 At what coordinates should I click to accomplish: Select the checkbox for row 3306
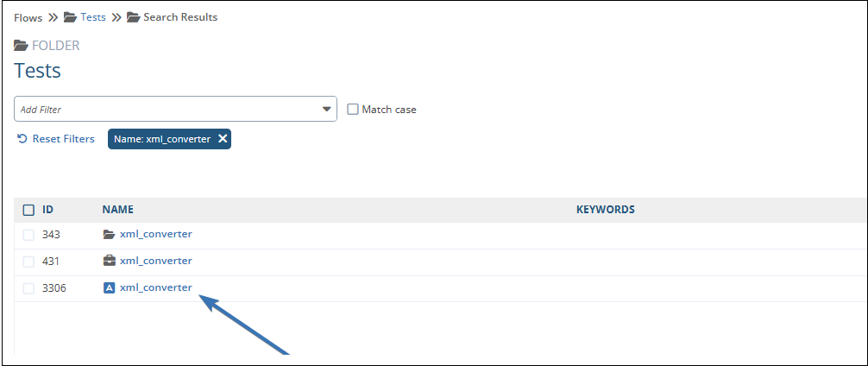tap(28, 288)
